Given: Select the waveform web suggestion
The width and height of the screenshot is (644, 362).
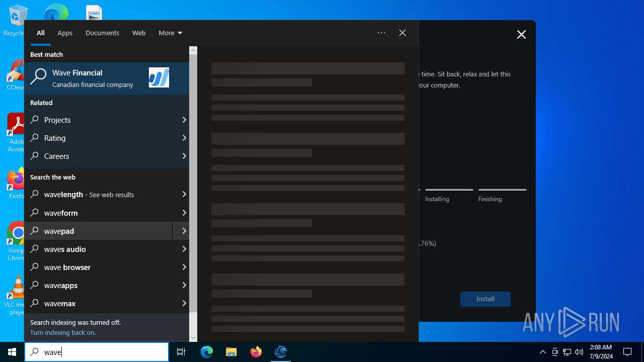Looking at the screenshot, I should coord(99,213).
